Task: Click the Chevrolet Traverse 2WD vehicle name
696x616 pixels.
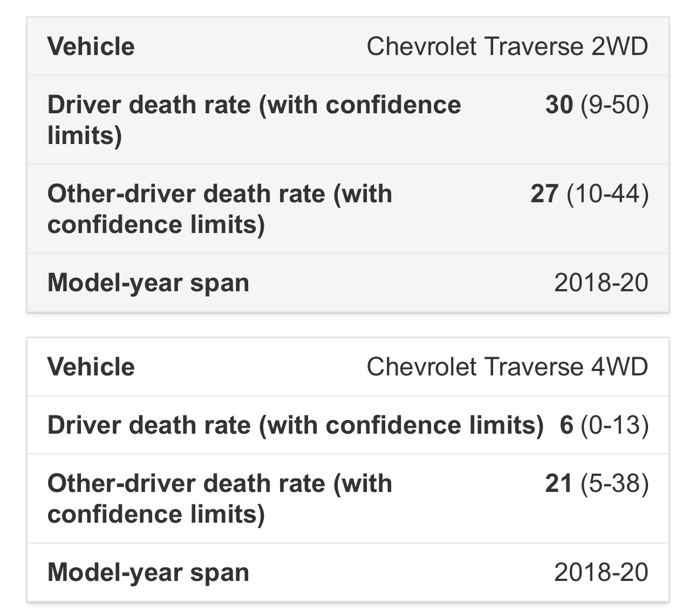Action: click(x=507, y=46)
